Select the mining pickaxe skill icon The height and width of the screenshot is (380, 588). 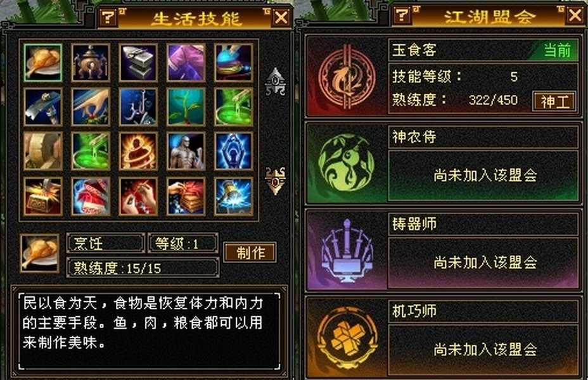pyautogui.click(x=42, y=107)
